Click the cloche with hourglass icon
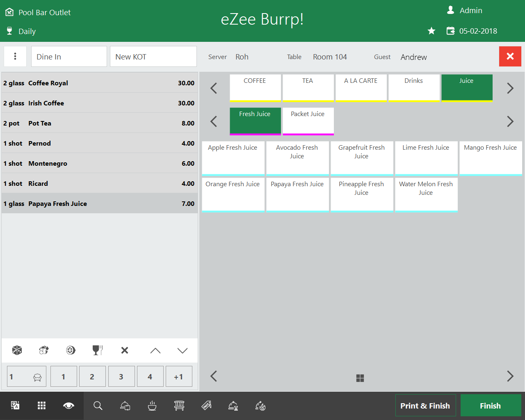Viewport: 525px width, 420px height. tap(233, 406)
